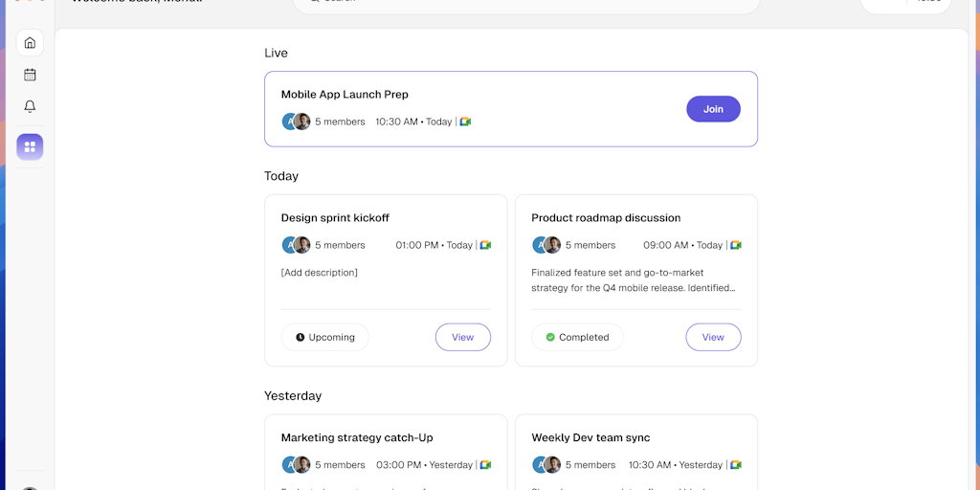Open the Calendar icon in sidebar
This screenshot has width=980, height=490.
point(30,75)
